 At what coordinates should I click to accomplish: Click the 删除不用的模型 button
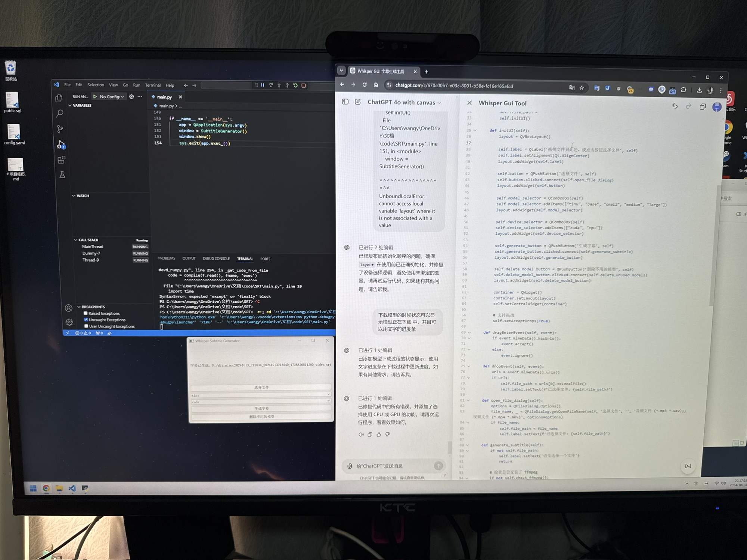261,417
